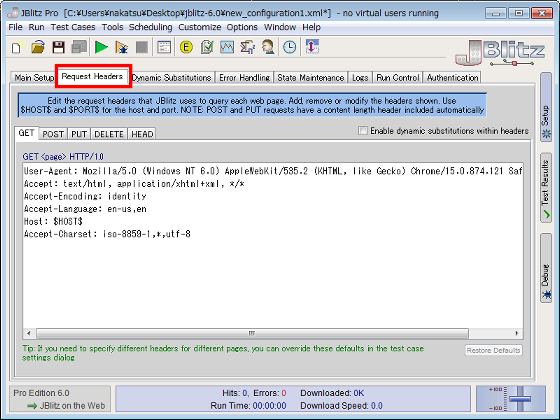Select the POST headers tab

pyautogui.click(x=53, y=134)
